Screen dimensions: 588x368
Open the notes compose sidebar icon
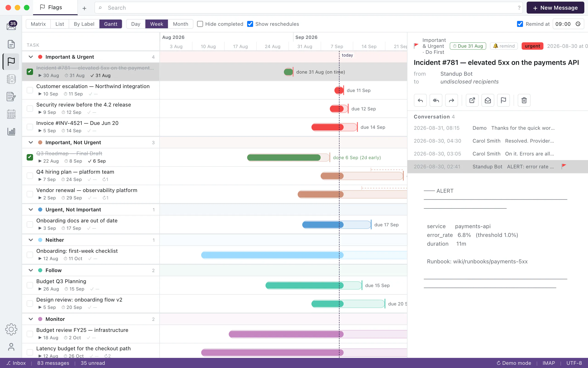pos(11,97)
